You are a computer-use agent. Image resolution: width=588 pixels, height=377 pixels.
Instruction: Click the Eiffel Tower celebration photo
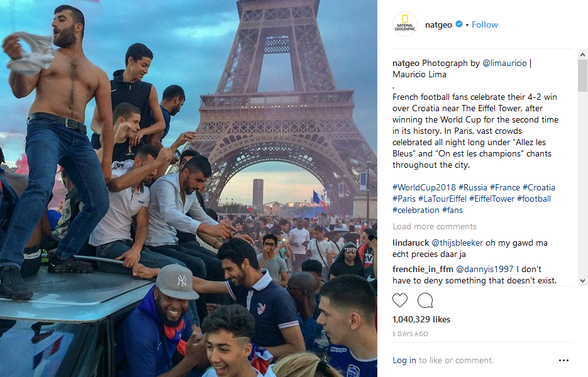point(189,188)
